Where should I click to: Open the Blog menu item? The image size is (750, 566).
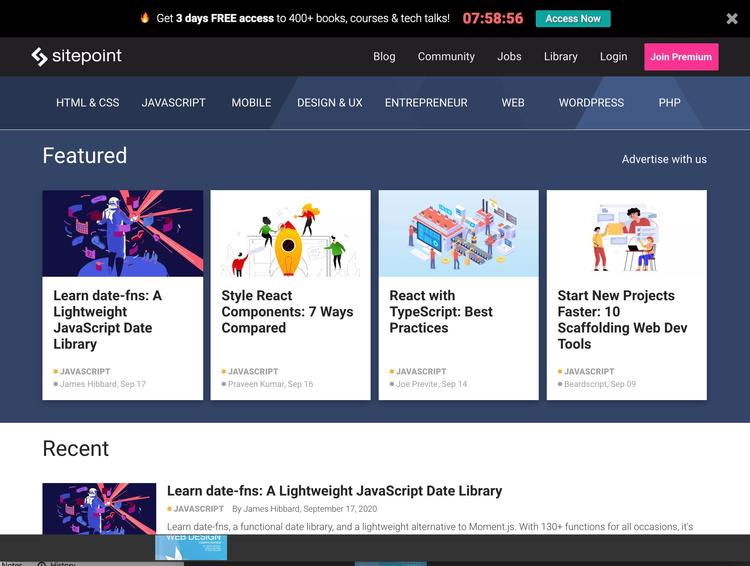384,57
